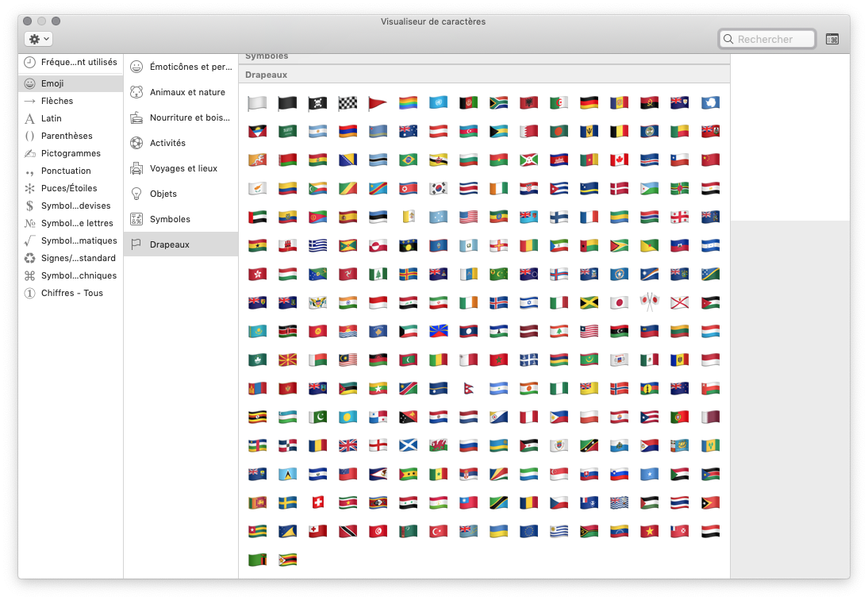The height and width of the screenshot is (600, 868).
Task: Open the Signes/standard category
Action: coord(71,258)
